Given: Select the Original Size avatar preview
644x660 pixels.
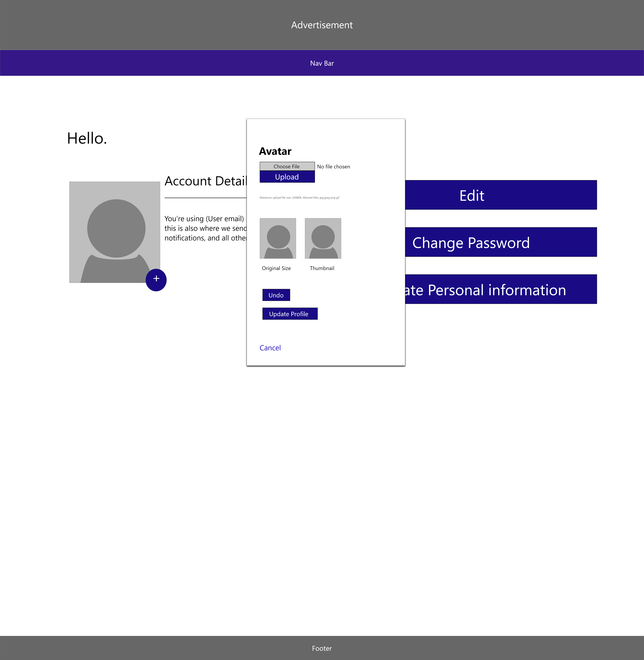Looking at the screenshot, I should tap(278, 238).
